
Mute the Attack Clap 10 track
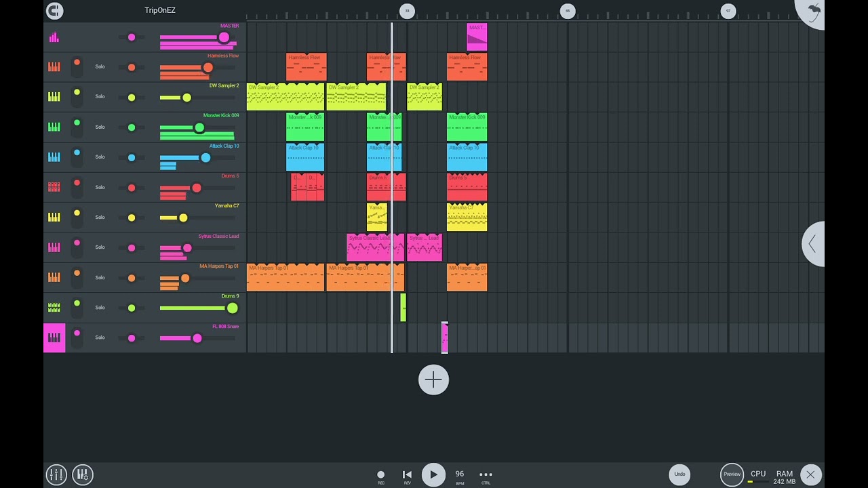pyautogui.click(x=77, y=157)
